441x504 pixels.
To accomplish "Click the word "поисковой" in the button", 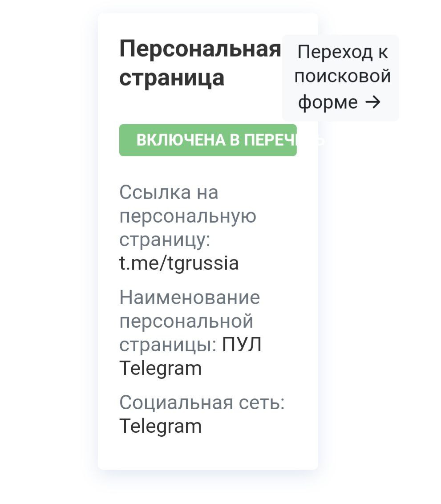I will pyautogui.click(x=342, y=77).
